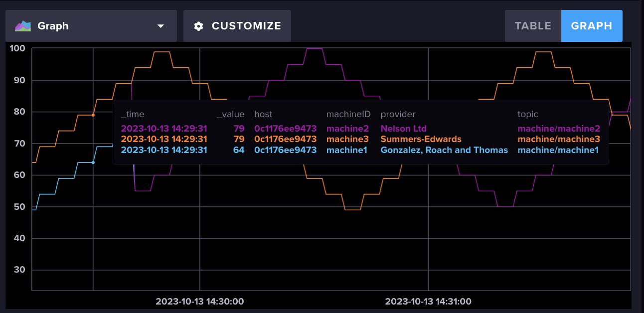
Task: Click the _time column header in tooltip
Action: [x=133, y=115]
